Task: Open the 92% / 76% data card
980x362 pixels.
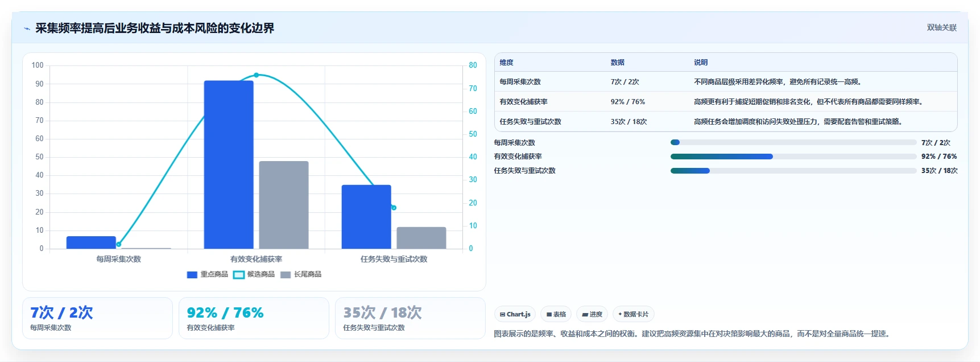Action: coord(254,318)
